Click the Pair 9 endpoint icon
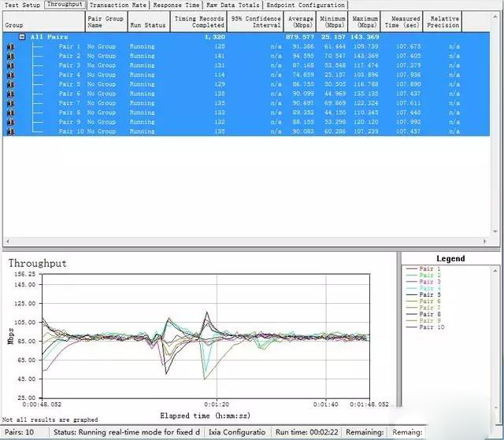This screenshot has height=440, width=504. coord(10,122)
